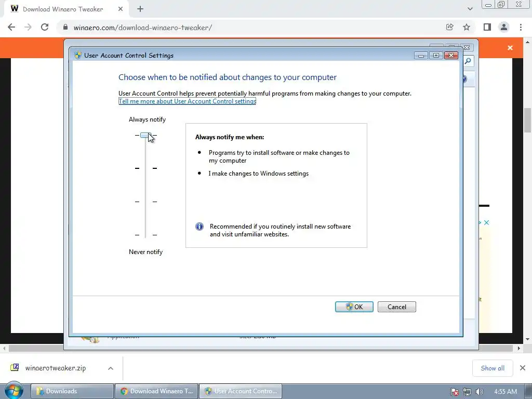Click volume speaker tray icon

click(x=479, y=392)
